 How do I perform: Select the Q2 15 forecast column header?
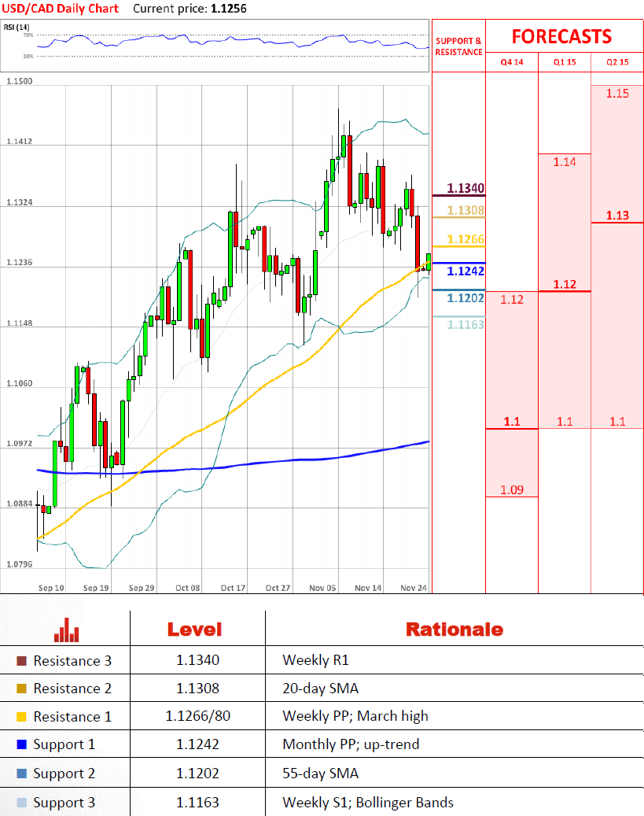coord(617,62)
